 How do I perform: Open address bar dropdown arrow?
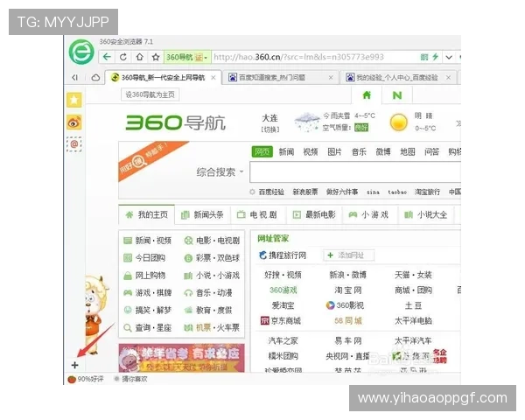coord(449,57)
